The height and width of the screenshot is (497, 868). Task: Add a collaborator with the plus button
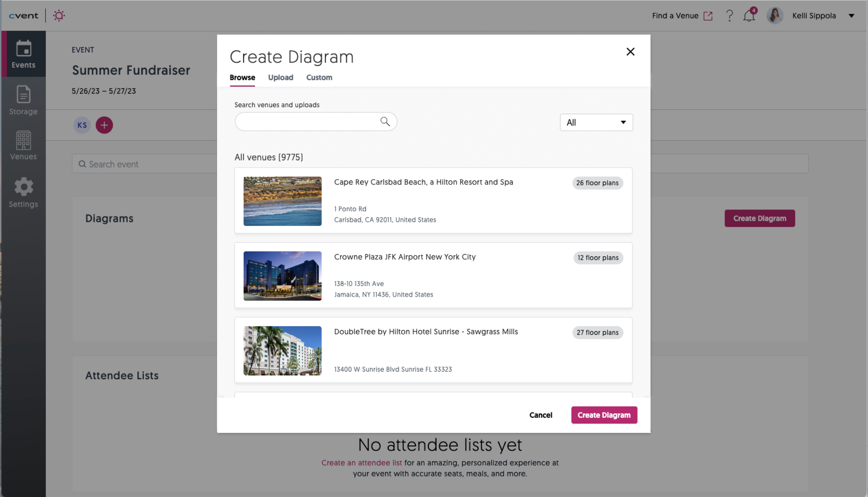click(x=104, y=125)
